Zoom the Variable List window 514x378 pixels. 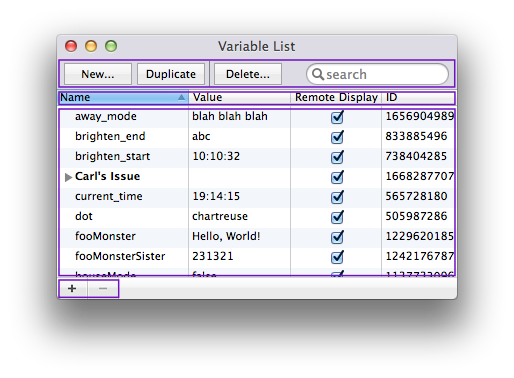(x=111, y=46)
